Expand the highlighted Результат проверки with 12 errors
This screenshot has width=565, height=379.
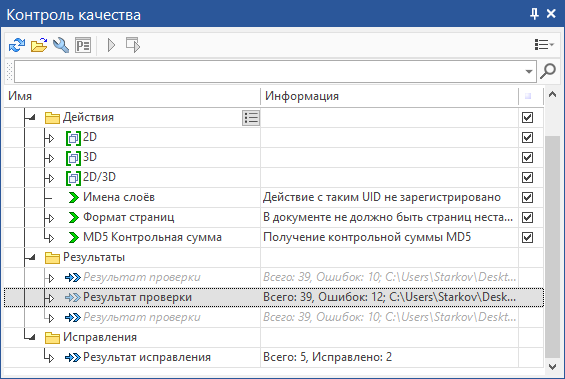(51, 299)
